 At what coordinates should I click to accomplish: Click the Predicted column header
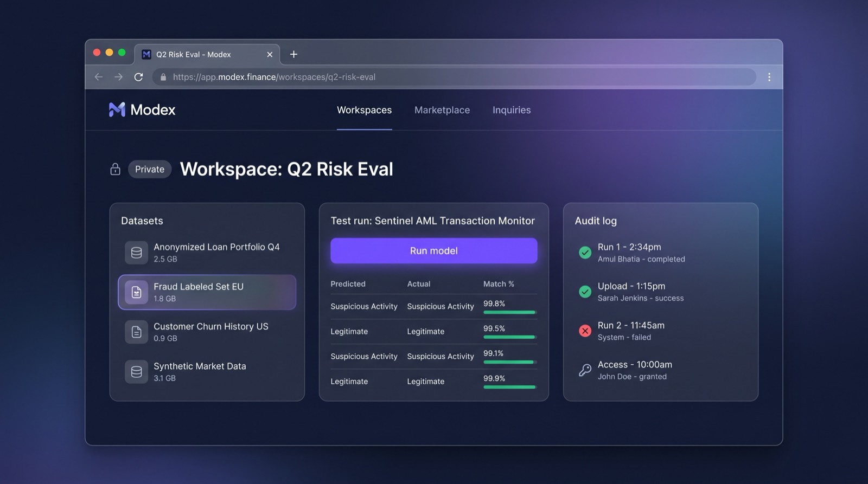tap(348, 284)
